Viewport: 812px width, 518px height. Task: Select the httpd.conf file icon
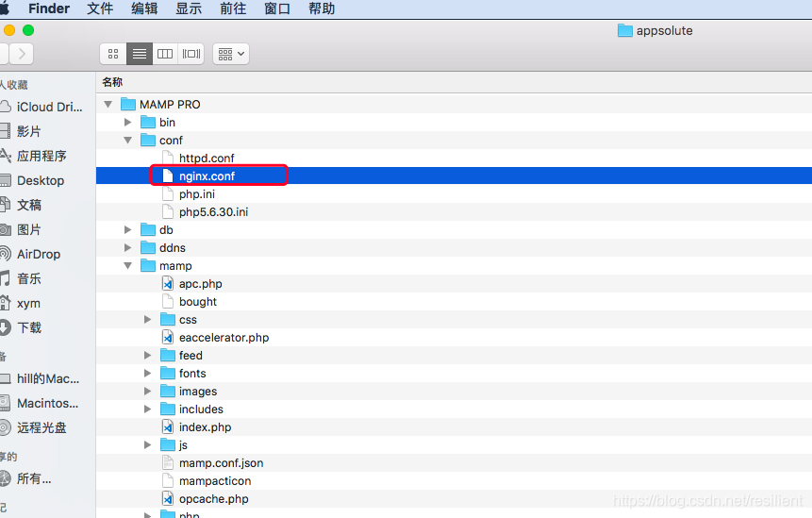tap(168, 158)
